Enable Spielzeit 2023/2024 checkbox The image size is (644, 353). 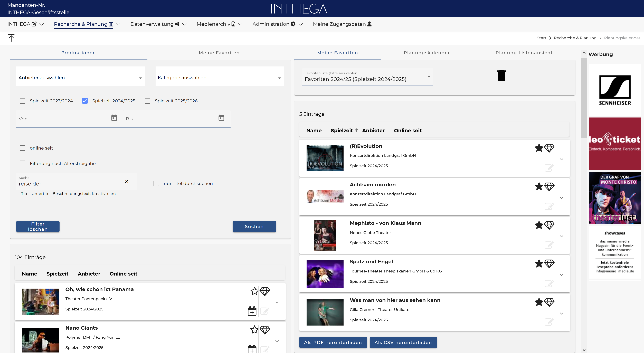pyautogui.click(x=23, y=101)
